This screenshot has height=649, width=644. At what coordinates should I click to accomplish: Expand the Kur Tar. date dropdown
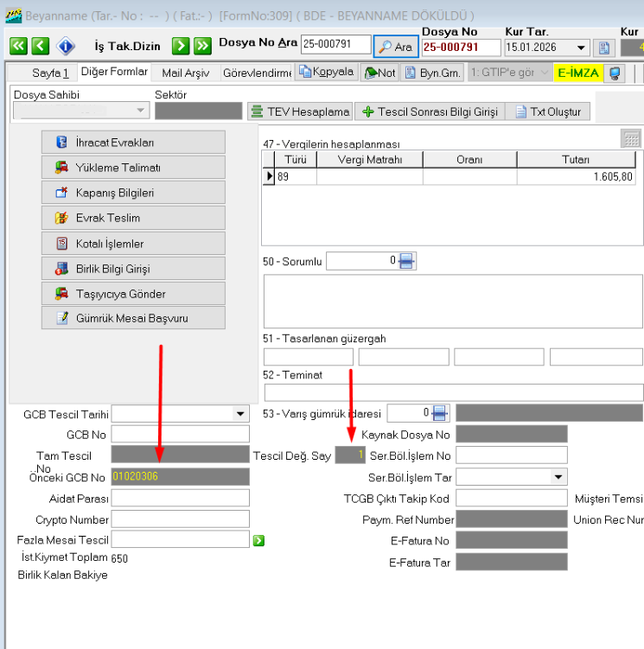pyautogui.click(x=580, y=48)
